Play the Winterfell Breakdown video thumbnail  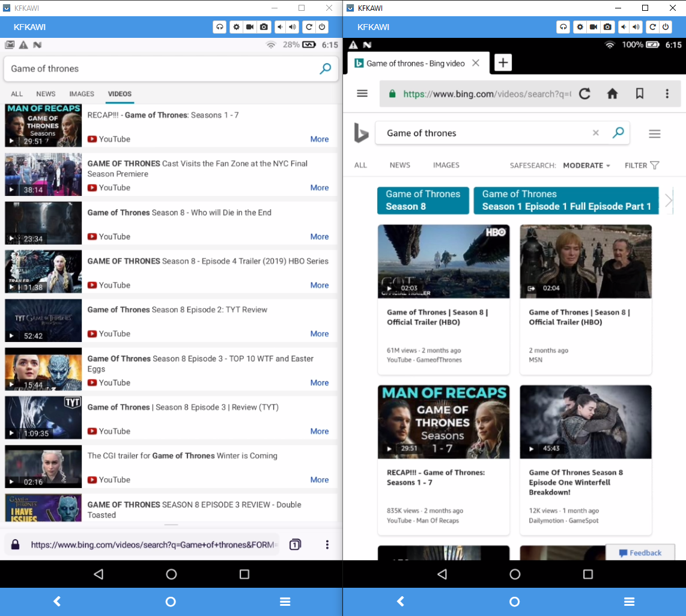[586, 422]
